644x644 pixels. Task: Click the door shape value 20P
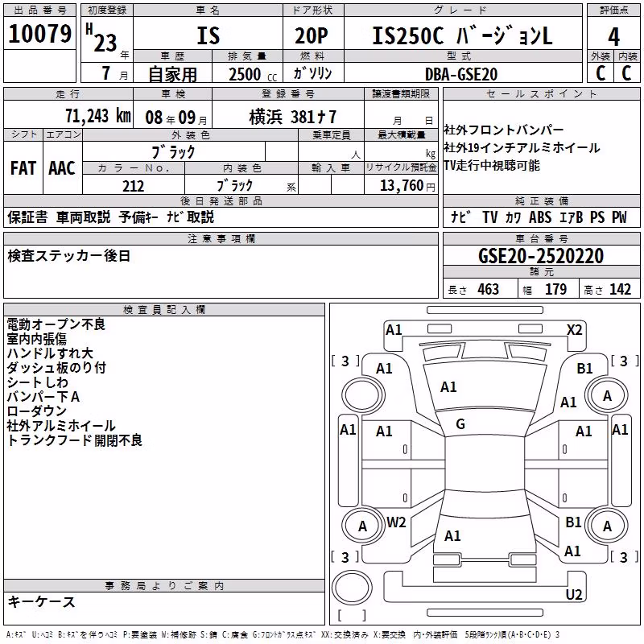coord(312,35)
